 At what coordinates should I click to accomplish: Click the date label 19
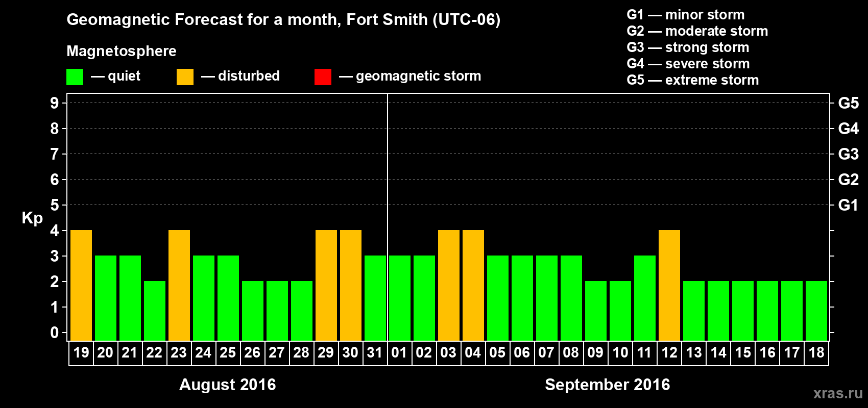point(81,352)
